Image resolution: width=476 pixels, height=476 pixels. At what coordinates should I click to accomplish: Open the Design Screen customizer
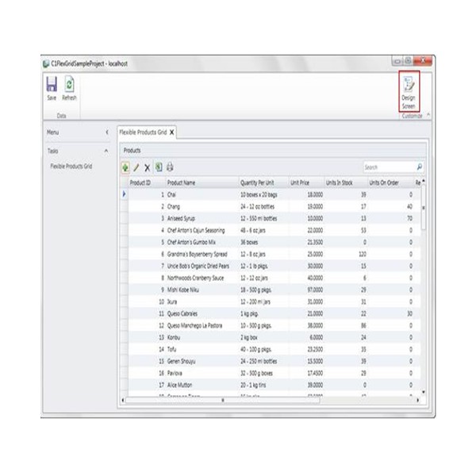[409, 89]
